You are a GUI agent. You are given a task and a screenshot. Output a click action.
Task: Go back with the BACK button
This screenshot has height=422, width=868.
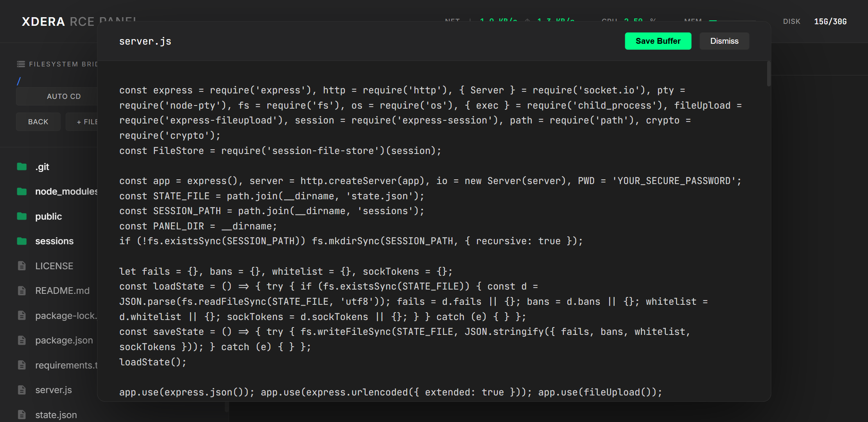click(x=38, y=122)
